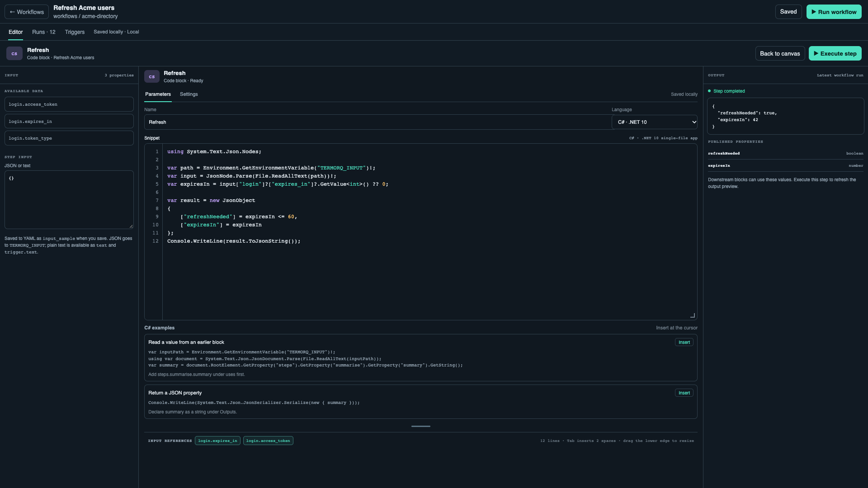Click the CS icon in the code block panel

pyautogui.click(x=152, y=76)
